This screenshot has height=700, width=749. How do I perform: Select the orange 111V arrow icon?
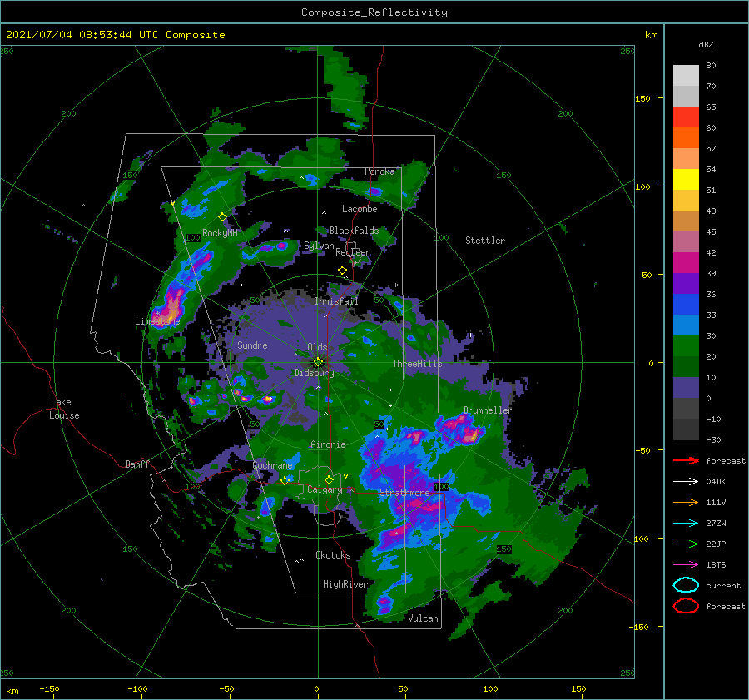tap(686, 502)
